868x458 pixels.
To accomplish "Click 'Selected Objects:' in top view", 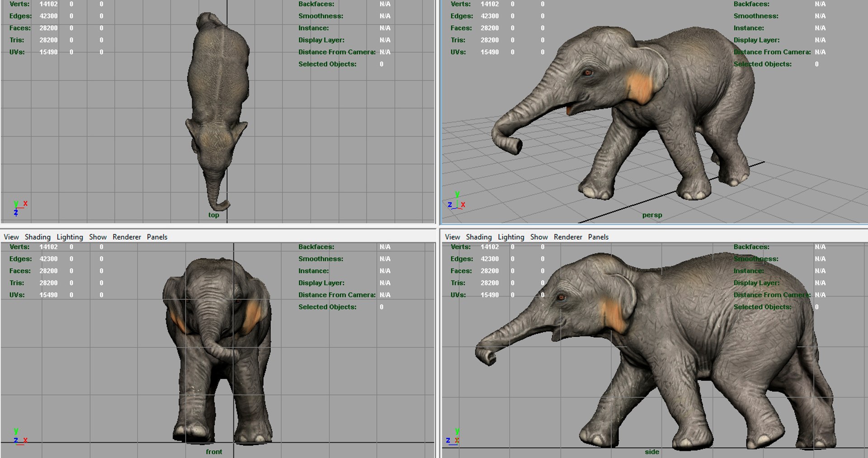I will (x=327, y=64).
